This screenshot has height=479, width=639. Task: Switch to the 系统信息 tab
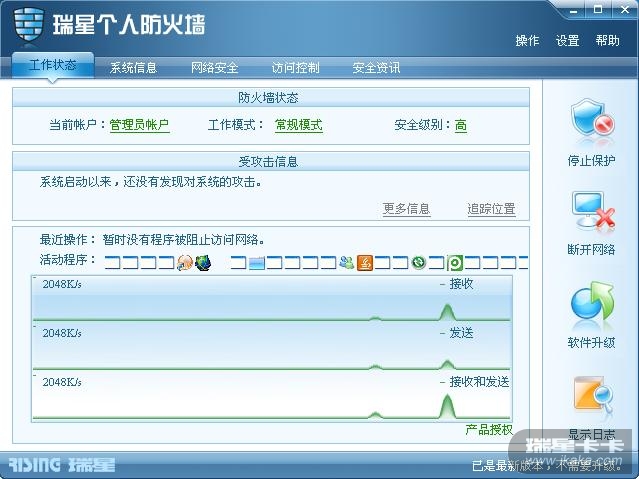tap(133, 68)
